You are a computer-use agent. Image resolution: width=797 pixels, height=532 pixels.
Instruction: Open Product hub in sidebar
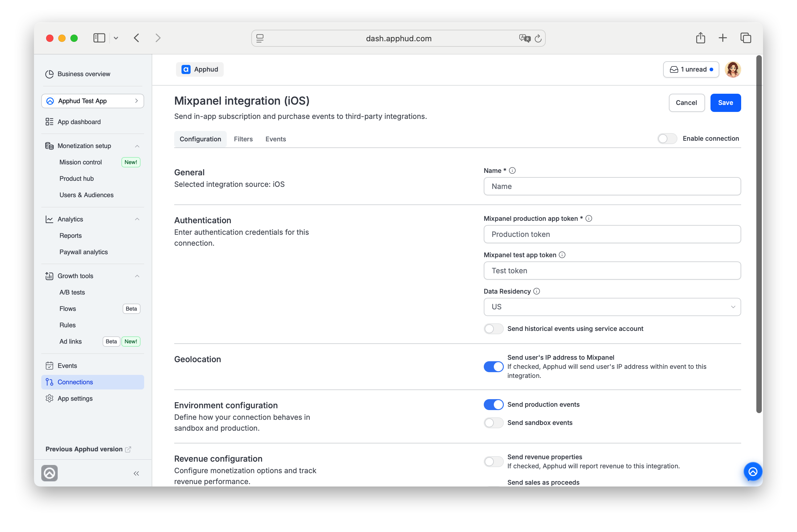(76, 178)
